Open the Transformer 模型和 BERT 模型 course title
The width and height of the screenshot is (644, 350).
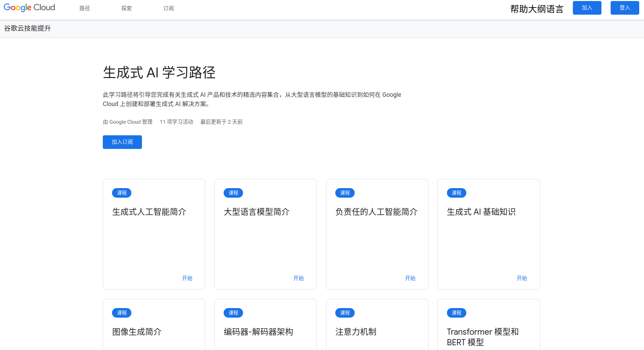pos(483,337)
